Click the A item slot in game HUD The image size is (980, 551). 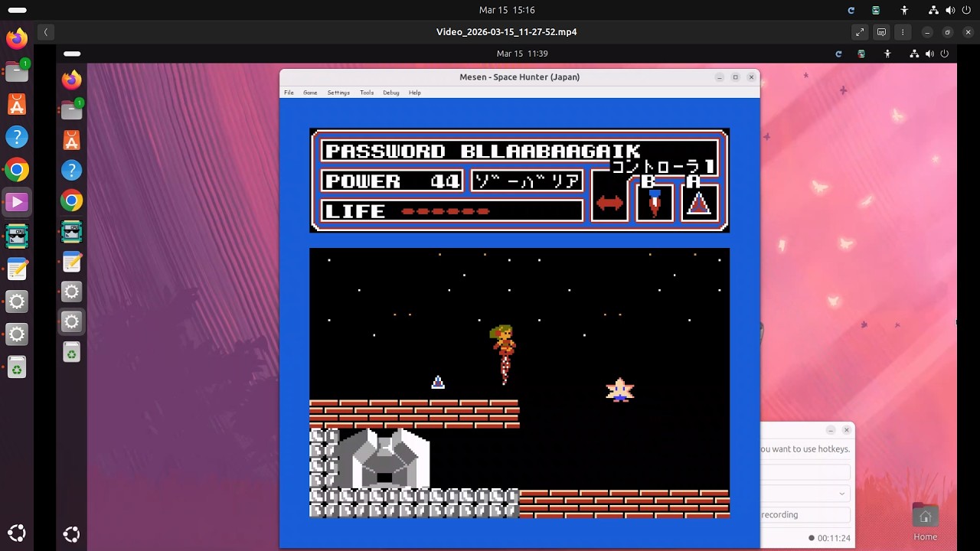tap(699, 203)
